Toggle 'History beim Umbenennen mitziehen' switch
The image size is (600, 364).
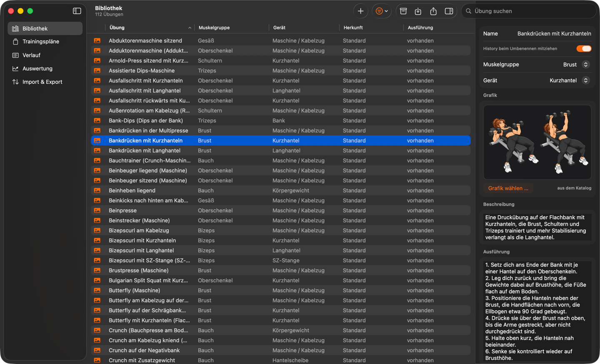[584, 49]
